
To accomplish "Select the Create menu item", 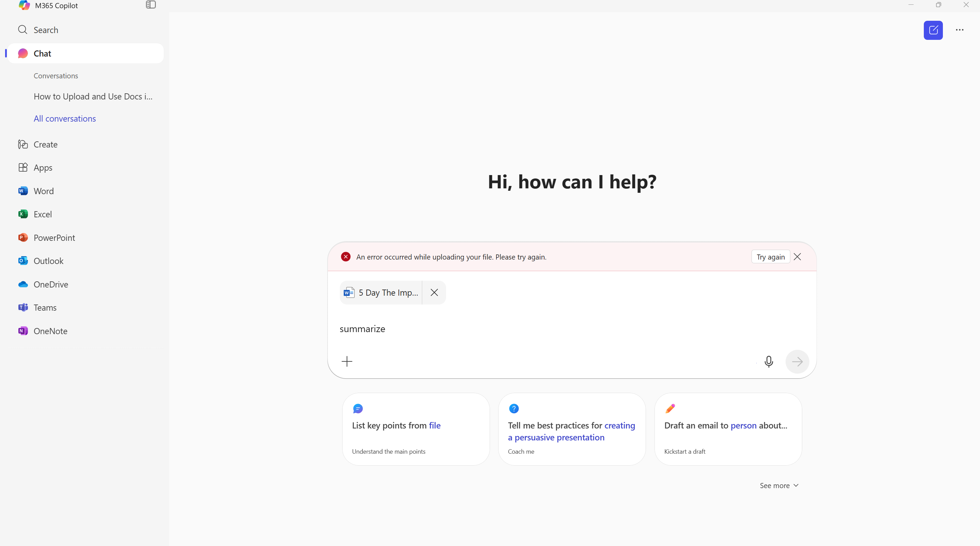I will point(45,144).
